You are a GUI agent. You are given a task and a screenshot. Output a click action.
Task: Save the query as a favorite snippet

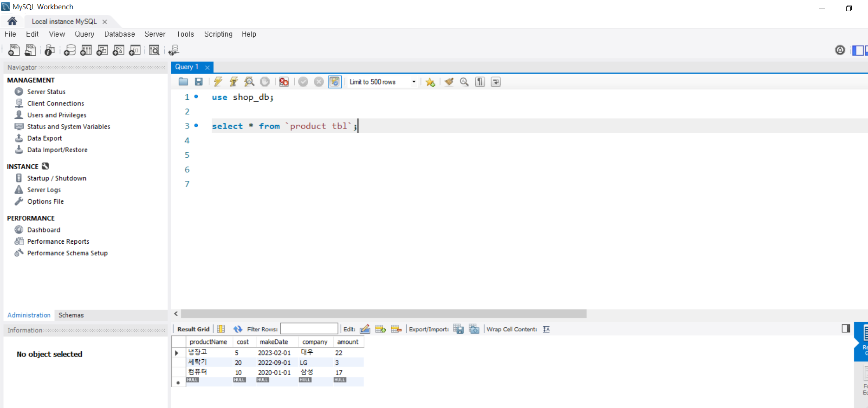coord(430,82)
